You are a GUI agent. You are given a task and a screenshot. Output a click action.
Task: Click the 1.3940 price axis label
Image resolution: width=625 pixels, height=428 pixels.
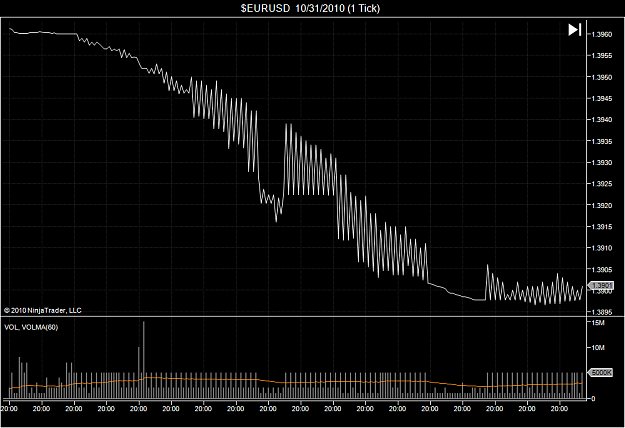602,120
